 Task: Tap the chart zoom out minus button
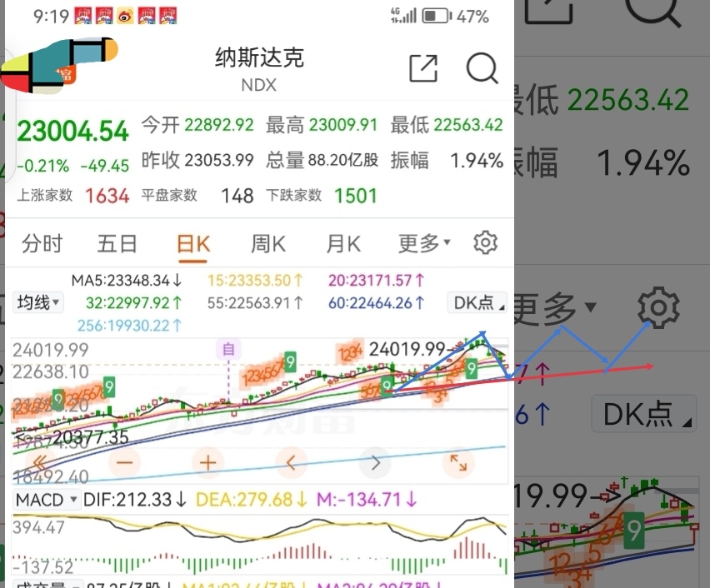(124, 462)
